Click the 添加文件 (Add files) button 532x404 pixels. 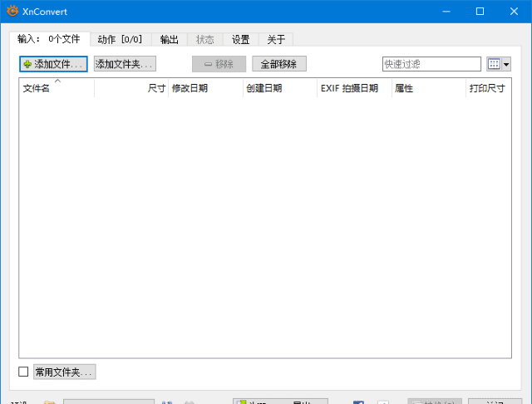tap(53, 64)
